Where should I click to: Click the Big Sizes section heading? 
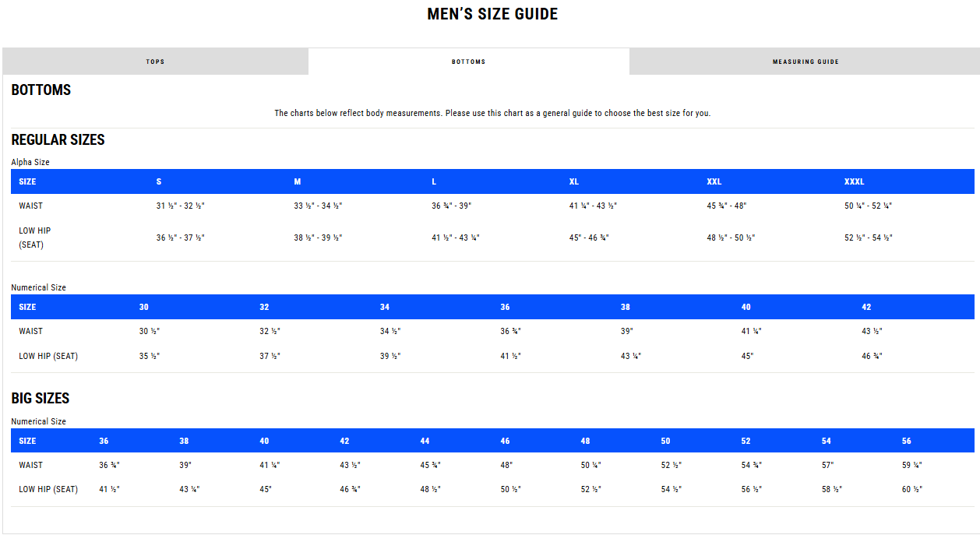41,398
